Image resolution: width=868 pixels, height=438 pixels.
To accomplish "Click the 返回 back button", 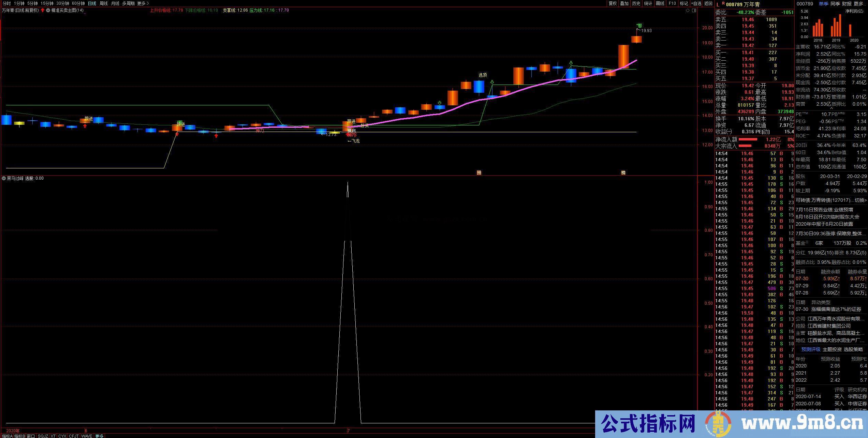I will point(708,3).
